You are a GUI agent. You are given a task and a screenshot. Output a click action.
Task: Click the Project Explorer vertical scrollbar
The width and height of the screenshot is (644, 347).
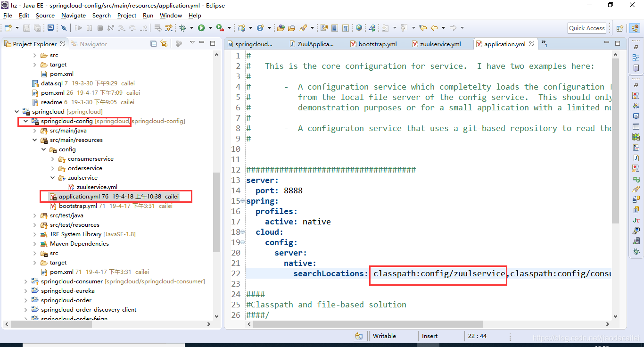216,212
